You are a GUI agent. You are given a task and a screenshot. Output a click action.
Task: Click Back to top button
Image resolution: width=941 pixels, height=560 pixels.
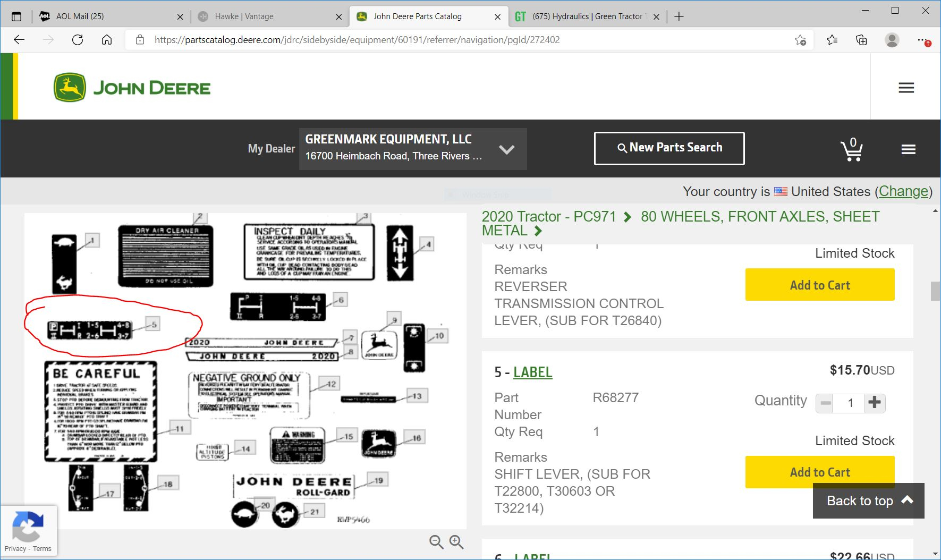point(868,500)
